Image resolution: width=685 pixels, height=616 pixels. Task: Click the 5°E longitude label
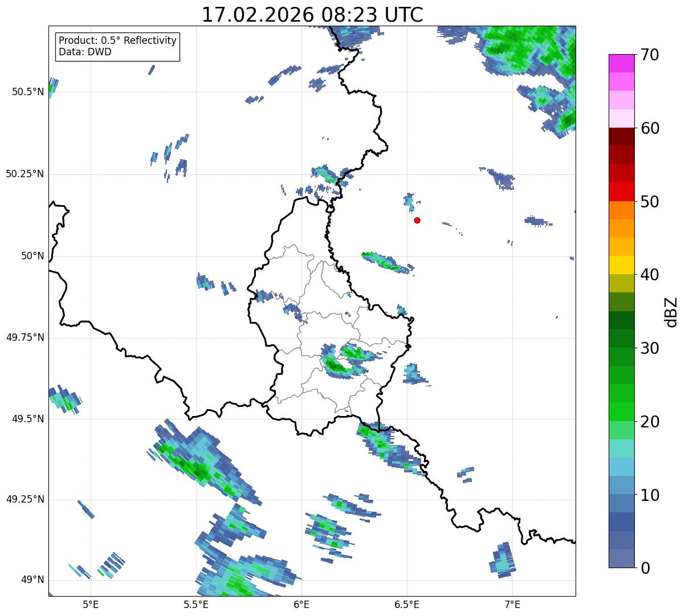(91, 604)
